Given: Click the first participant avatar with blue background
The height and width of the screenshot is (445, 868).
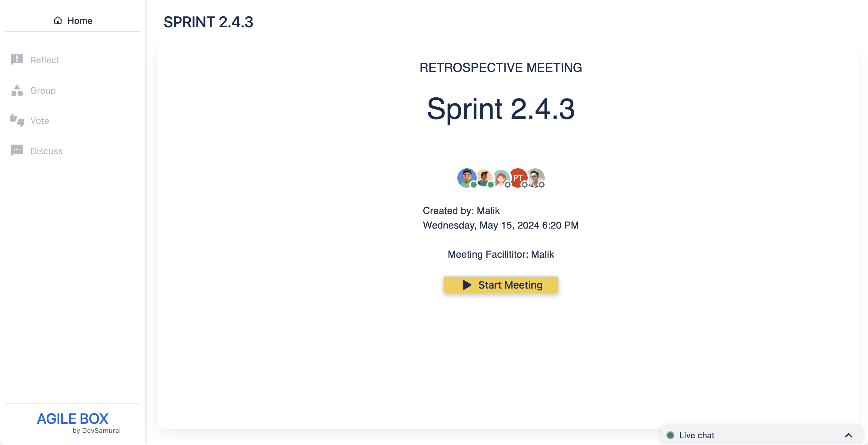Looking at the screenshot, I should click(466, 177).
